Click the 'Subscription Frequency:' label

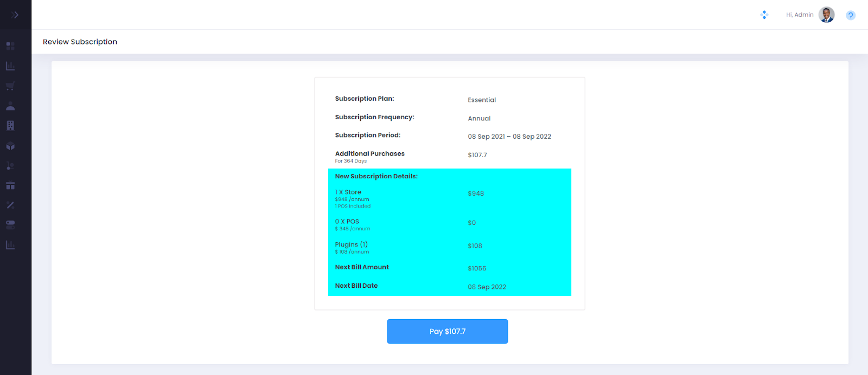coord(375,117)
